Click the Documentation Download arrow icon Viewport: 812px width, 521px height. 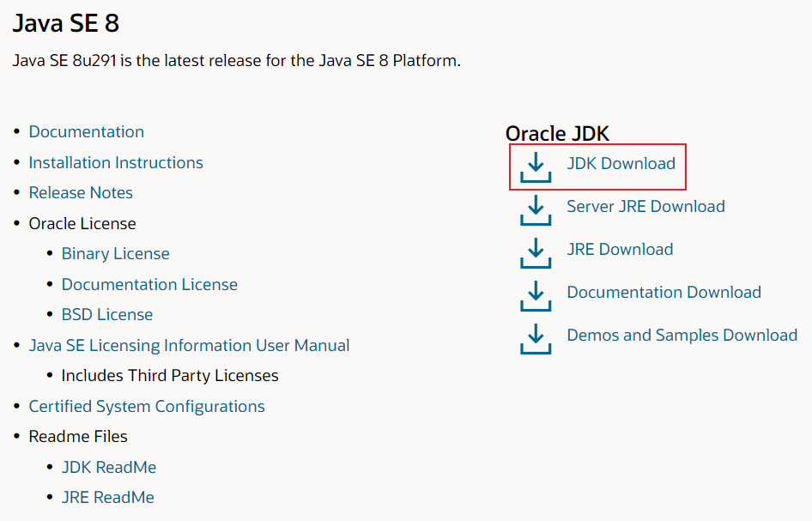point(536,296)
